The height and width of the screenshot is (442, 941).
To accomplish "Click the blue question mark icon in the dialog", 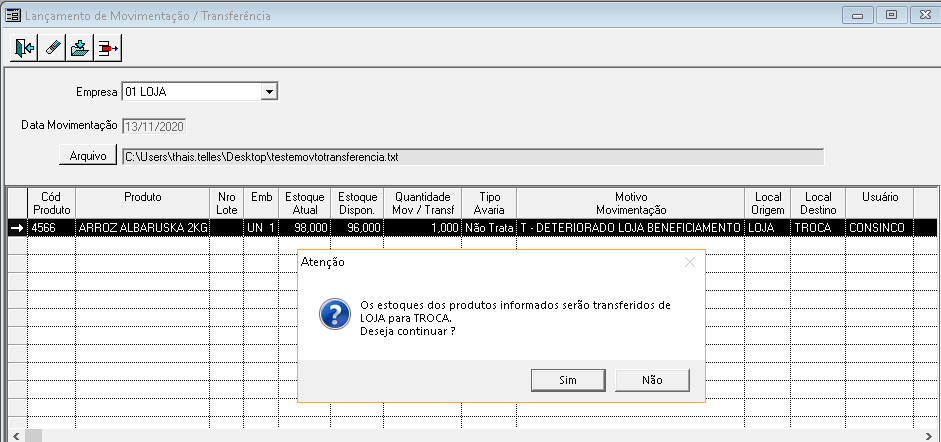I will pyautogui.click(x=334, y=314).
